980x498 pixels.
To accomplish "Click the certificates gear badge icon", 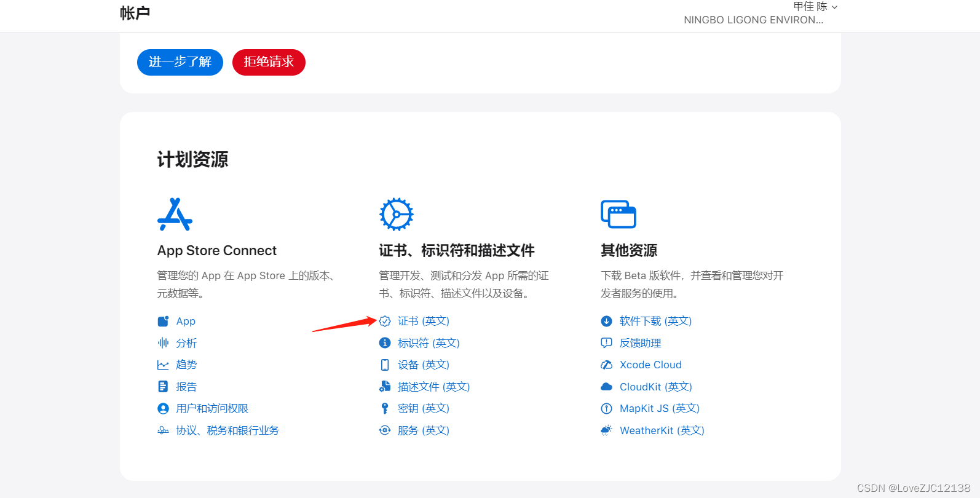I will coord(397,214).
